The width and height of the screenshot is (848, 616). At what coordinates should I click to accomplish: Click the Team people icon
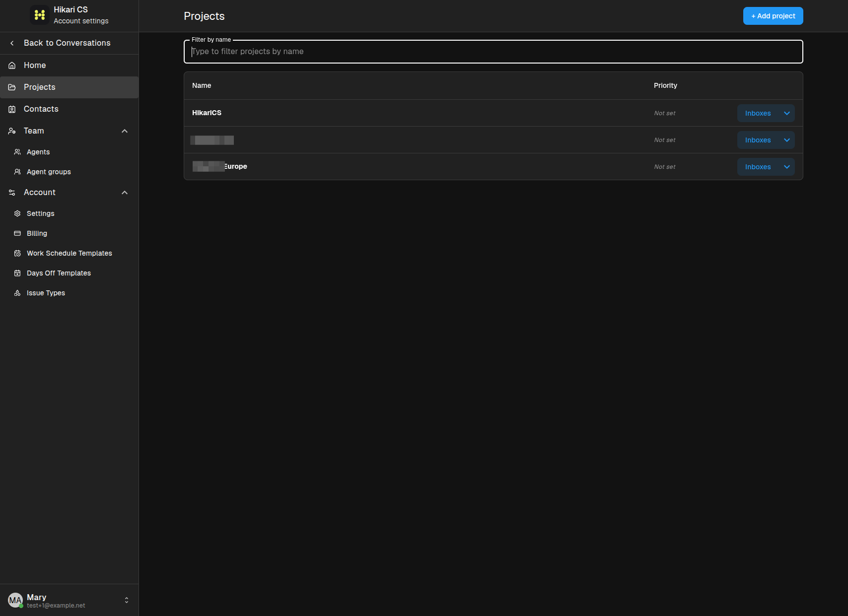coord(12,131)
